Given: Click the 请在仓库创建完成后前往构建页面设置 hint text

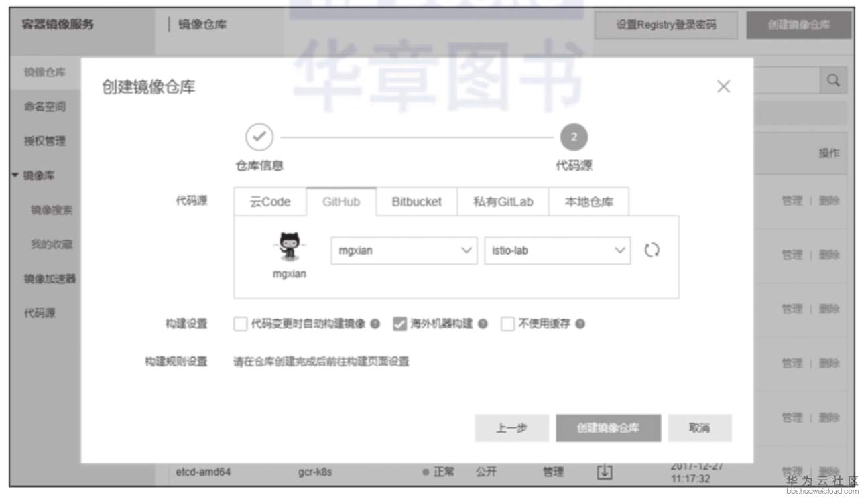Looking at the screenshot, I should [x=321, y=362].
